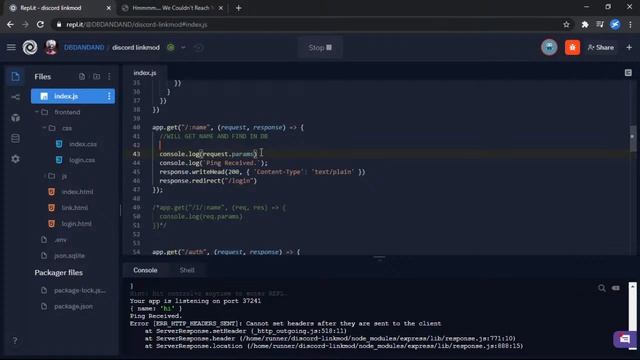640x360 pixels.
Task: Switch to the Console tab
Action: click(145, 270)
